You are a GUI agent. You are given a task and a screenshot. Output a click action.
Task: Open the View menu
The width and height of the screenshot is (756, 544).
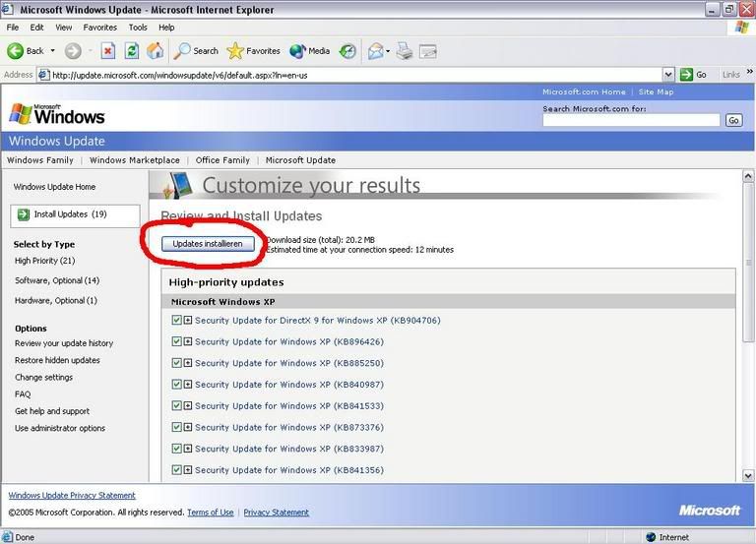(x=63, y=28)
